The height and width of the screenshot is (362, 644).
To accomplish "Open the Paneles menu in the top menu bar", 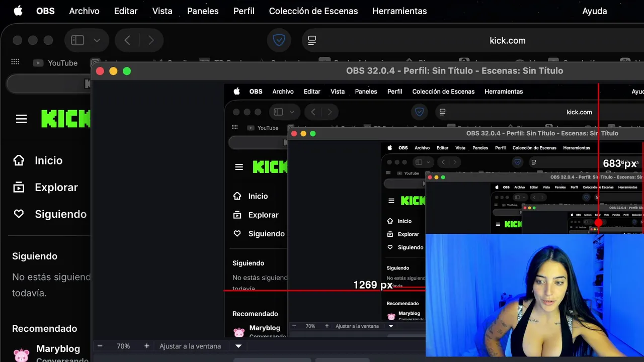I will click(x=203, y=11).
